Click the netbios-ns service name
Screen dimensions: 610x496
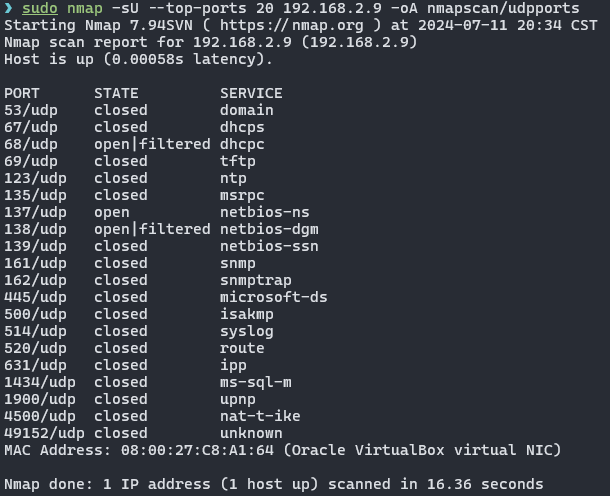click(264, 212)
